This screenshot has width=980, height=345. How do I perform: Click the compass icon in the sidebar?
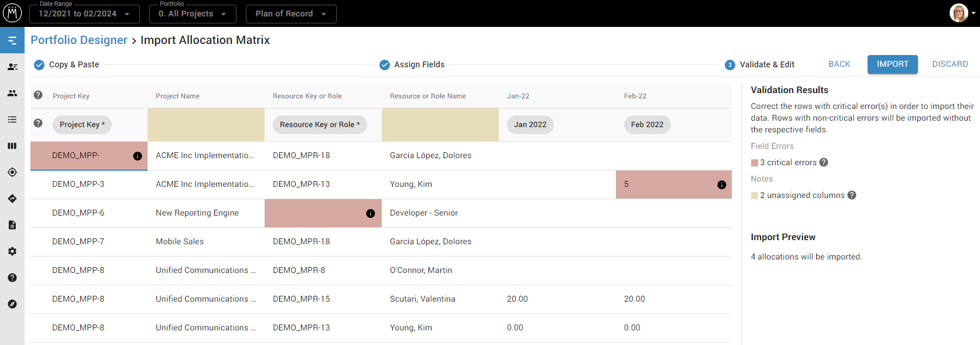point(12,304)
